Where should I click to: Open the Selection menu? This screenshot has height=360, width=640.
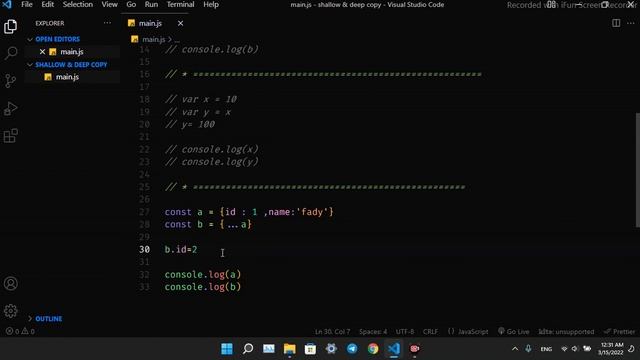point(78,4)
